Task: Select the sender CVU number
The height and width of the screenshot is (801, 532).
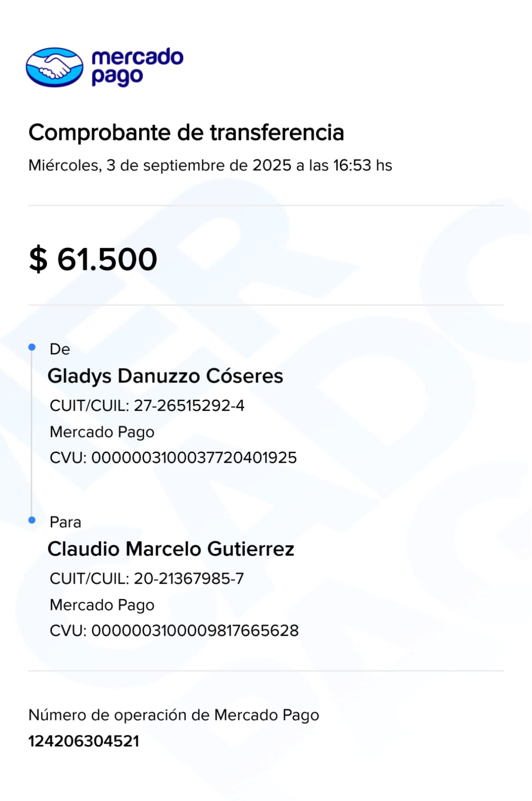Action: tap(173, 458)
